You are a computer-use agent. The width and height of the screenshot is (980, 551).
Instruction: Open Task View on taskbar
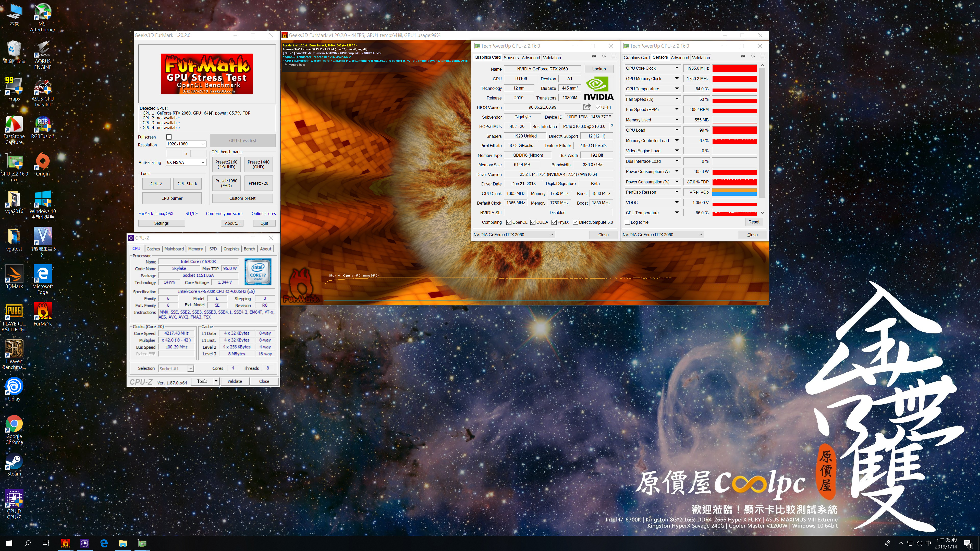coord(46,543)
